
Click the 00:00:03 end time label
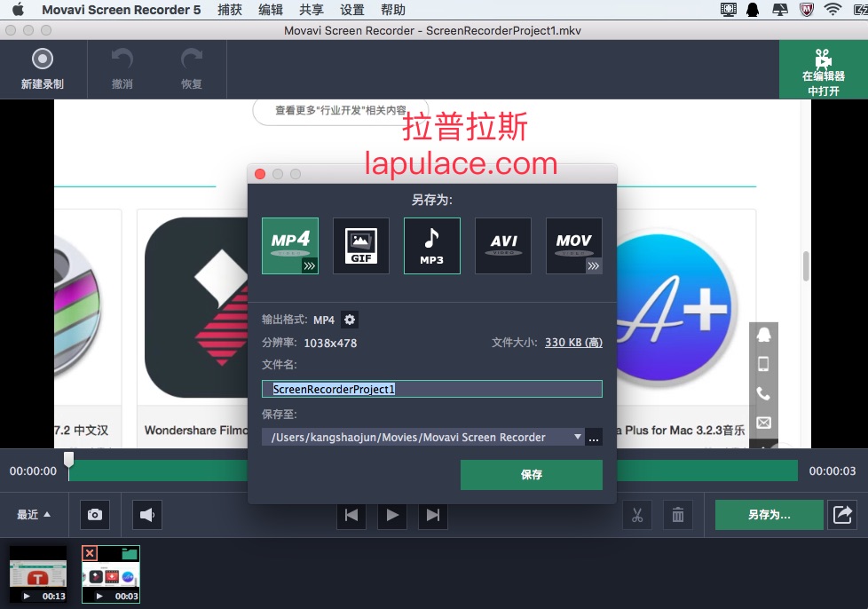coord(832,471)
